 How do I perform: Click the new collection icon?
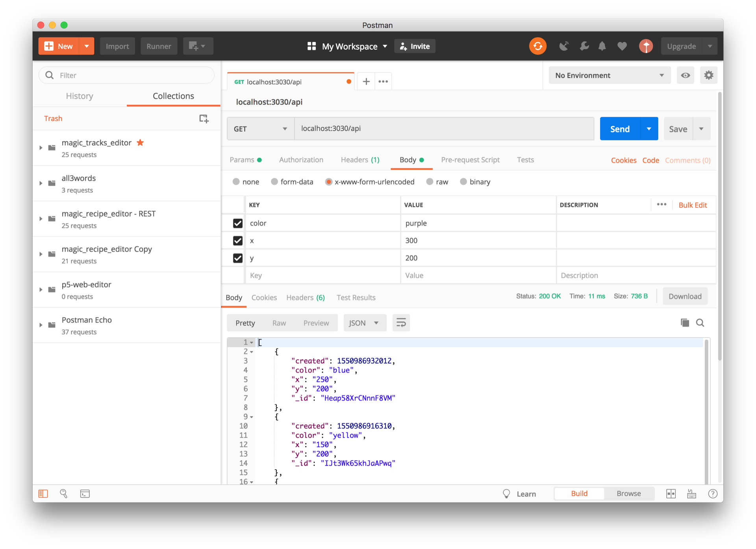(204, 119)
